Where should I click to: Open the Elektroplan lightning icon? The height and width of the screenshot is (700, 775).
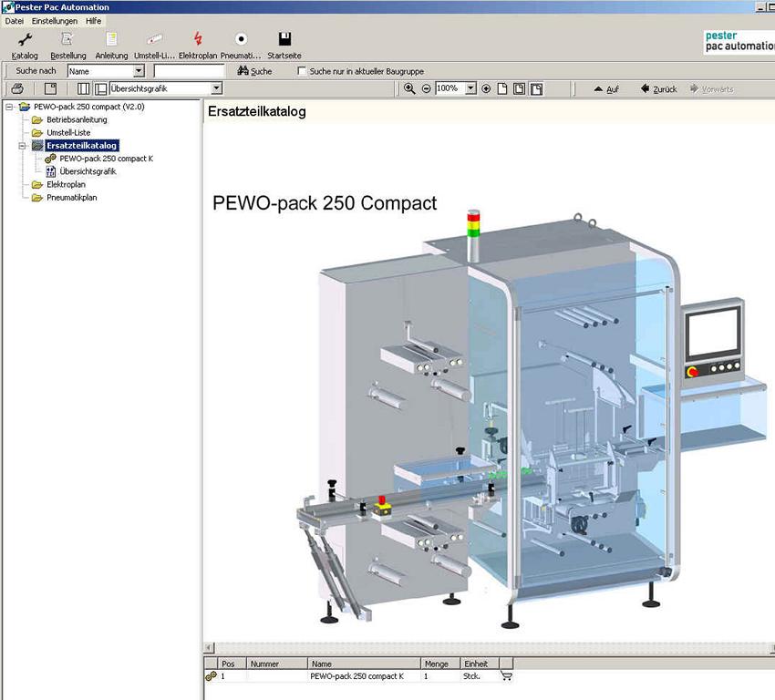[198, 39]
